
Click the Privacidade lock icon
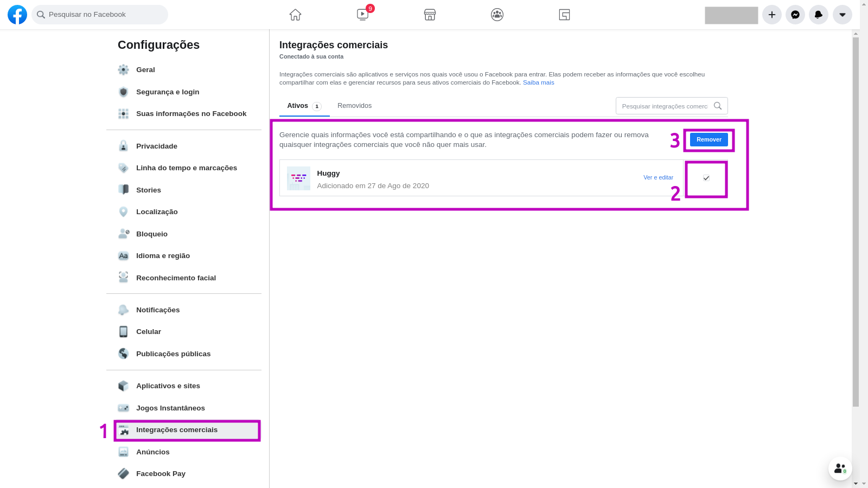124,146
